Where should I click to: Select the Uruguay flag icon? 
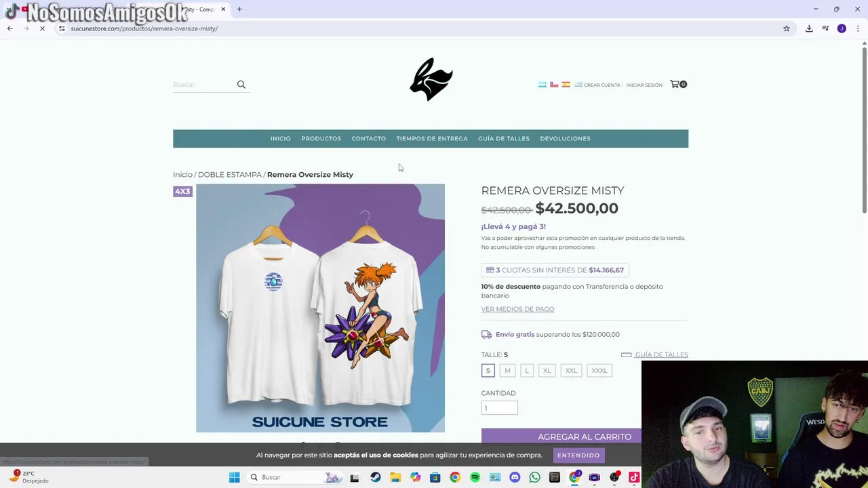[x=578, y=85]
